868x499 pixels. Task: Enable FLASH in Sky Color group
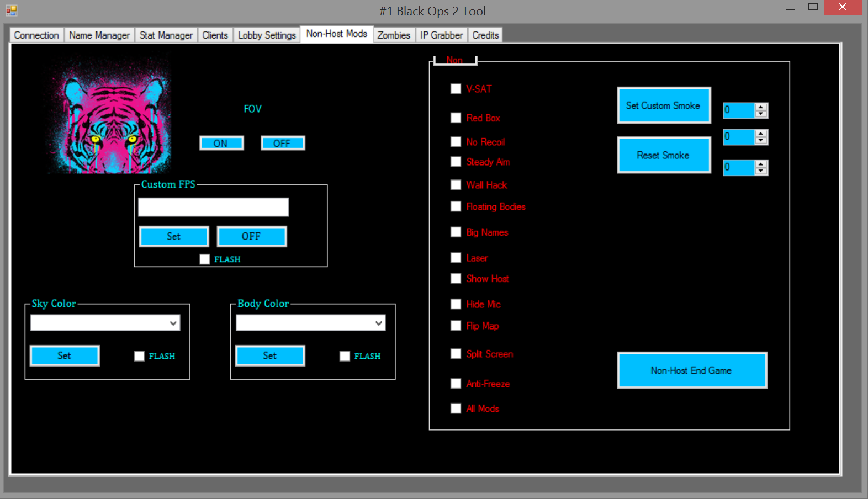tap(139, 356)
